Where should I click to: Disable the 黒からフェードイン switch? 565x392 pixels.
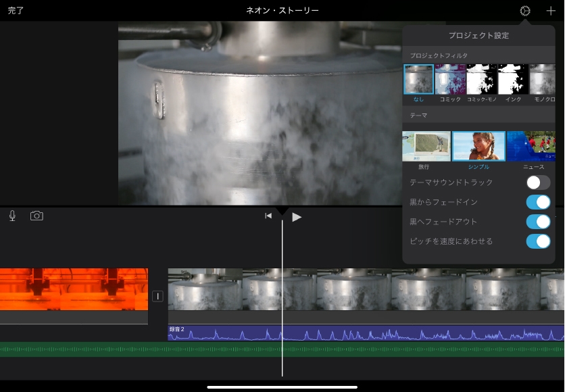(538, 202)
